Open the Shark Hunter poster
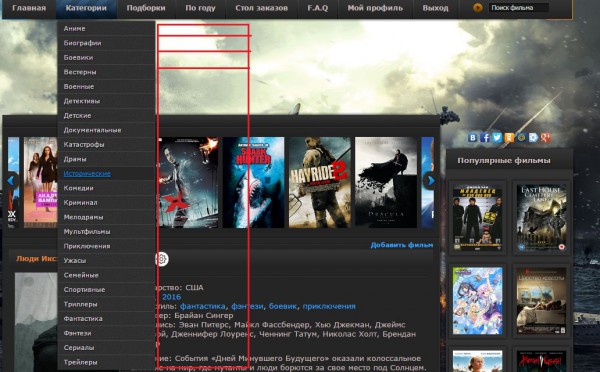This screenshot has height=372, width=600. tap(254, 182)
